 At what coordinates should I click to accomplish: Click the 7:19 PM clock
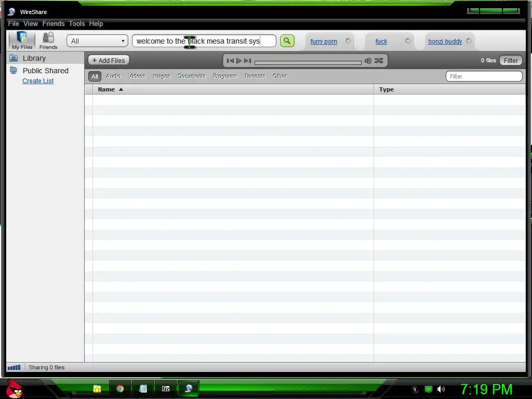(x=486, y=390)
